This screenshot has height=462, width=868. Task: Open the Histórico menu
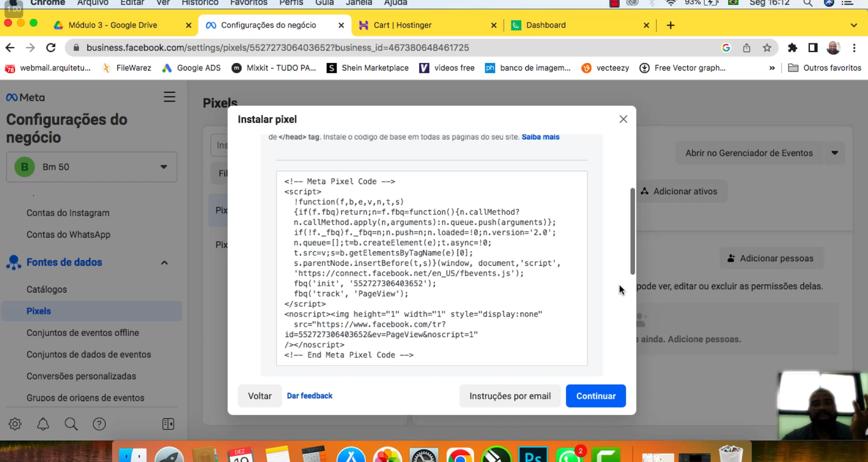pyautogui.click(x=200, y=3)
